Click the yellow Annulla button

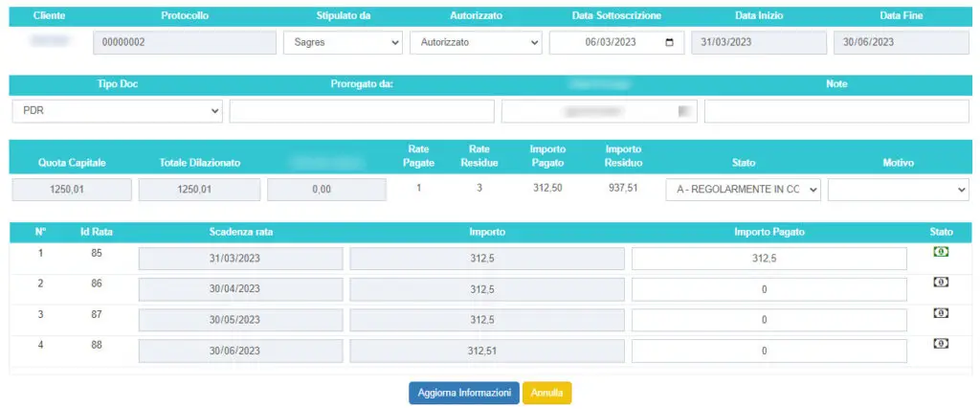[547, 393]
